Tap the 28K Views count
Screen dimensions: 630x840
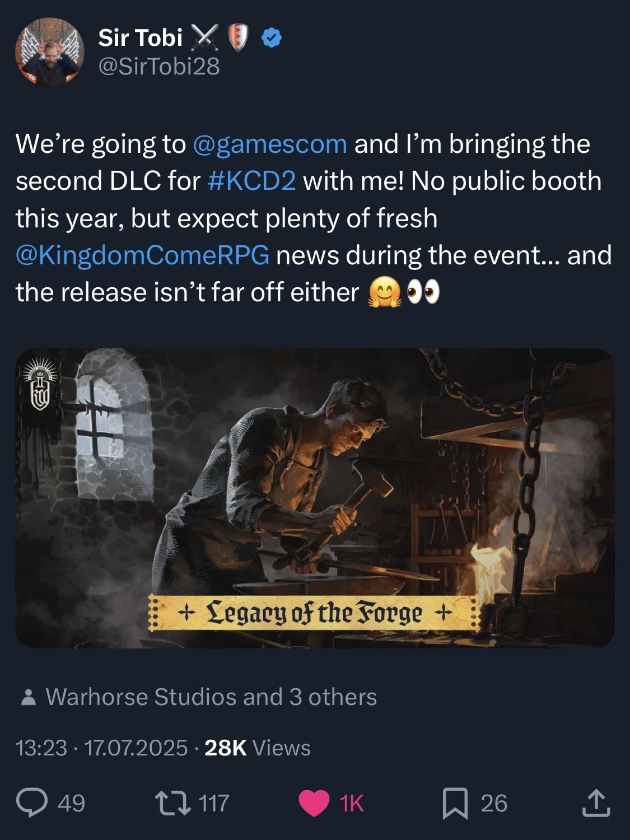click(258, 748)
